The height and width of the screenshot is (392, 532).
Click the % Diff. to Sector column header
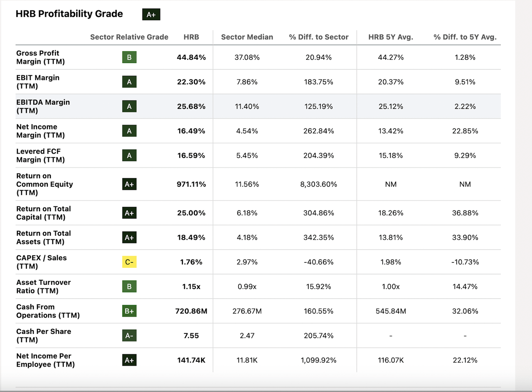pos(319,37)
